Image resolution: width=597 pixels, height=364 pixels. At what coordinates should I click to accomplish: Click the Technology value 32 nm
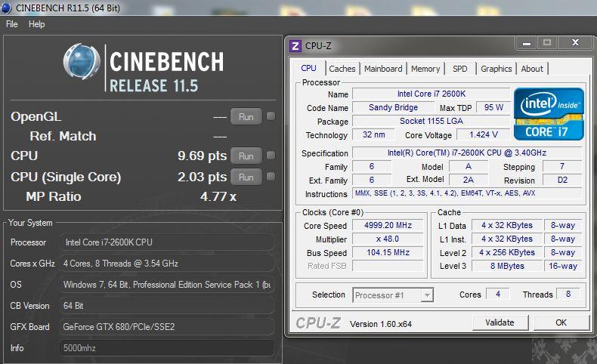tap(373, 134)
